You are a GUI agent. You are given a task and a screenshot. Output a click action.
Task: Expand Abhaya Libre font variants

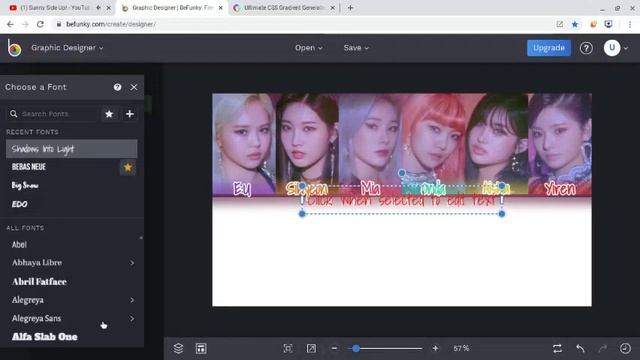tap(132, 263)
